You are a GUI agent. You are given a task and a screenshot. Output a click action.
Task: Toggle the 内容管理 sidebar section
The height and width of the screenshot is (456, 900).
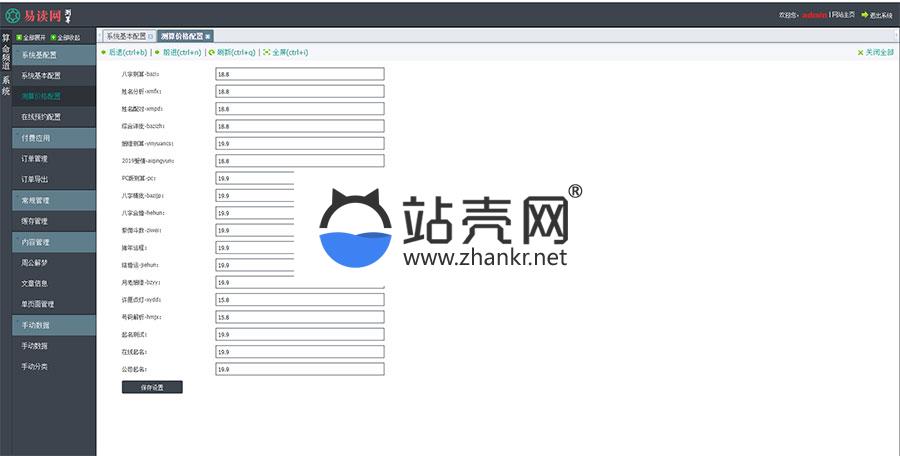(54, 242)
